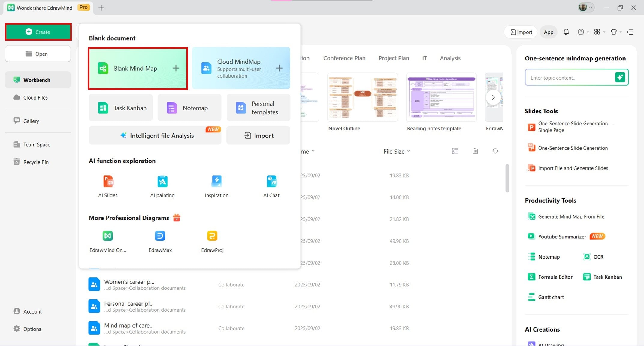This screenshot has width=644, height=346.
Task: Open EdrawMax from professional diagrams
Action: point(160,241)
